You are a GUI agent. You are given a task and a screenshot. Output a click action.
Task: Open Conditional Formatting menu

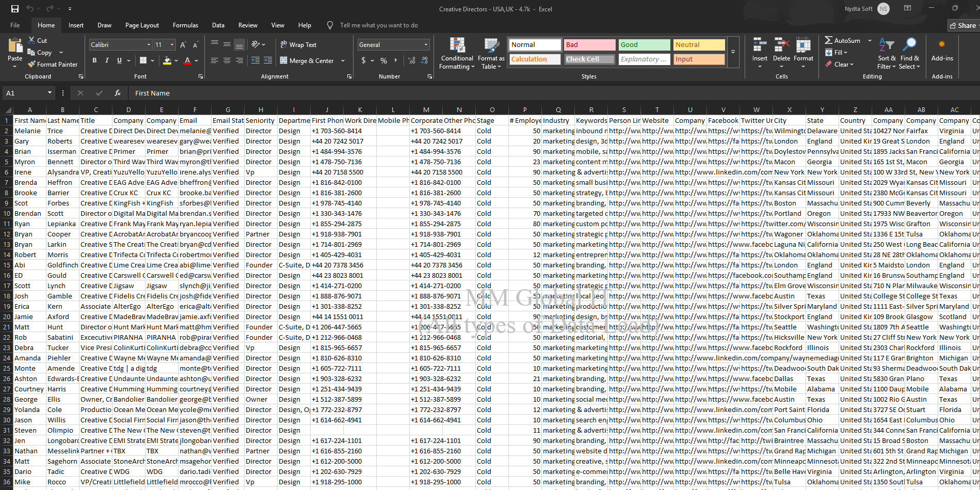(457, 54)
